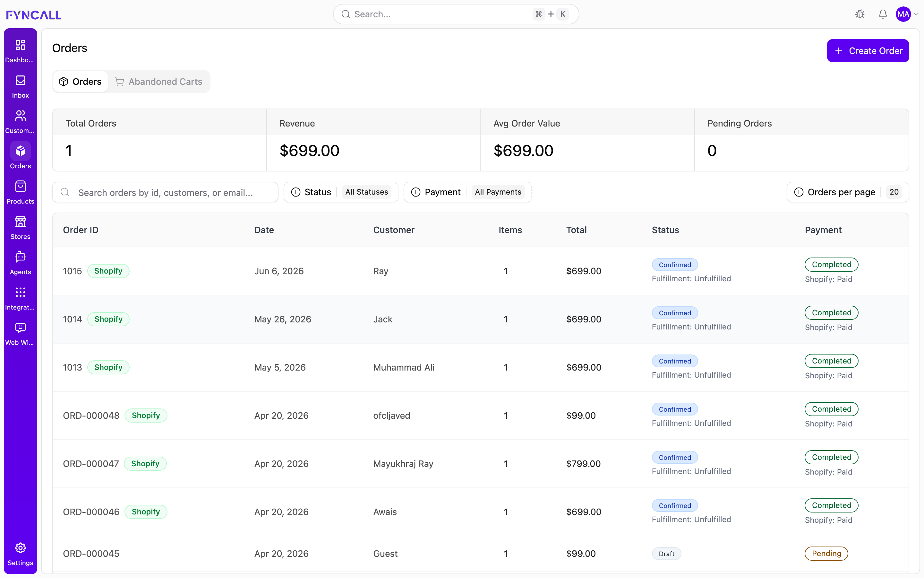
Task: Click the Customer column header
Action: click(394, 230)
